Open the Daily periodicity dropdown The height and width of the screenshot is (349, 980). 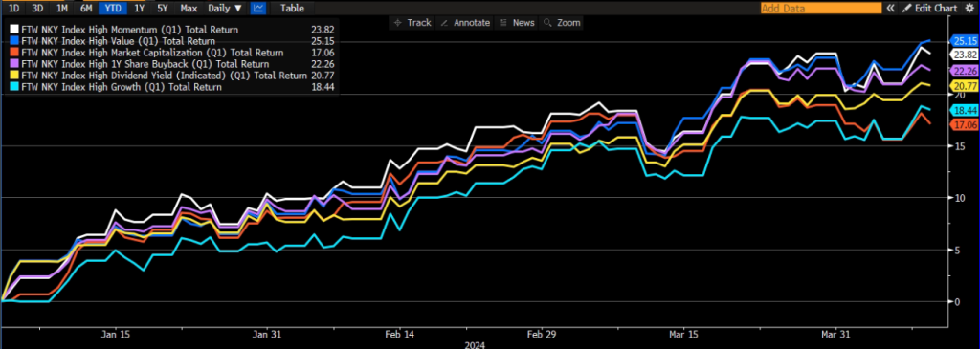click(226, 8)
